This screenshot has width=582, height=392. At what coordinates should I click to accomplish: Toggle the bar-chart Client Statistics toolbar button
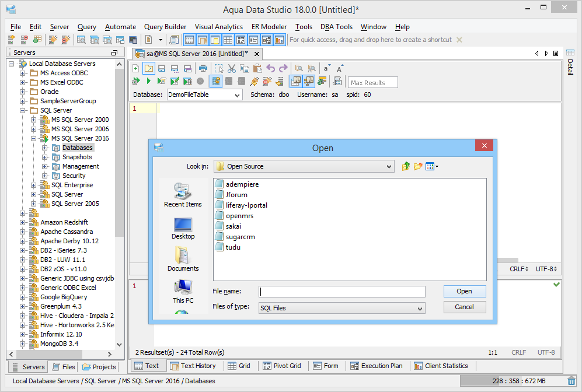tap(279, 39)
